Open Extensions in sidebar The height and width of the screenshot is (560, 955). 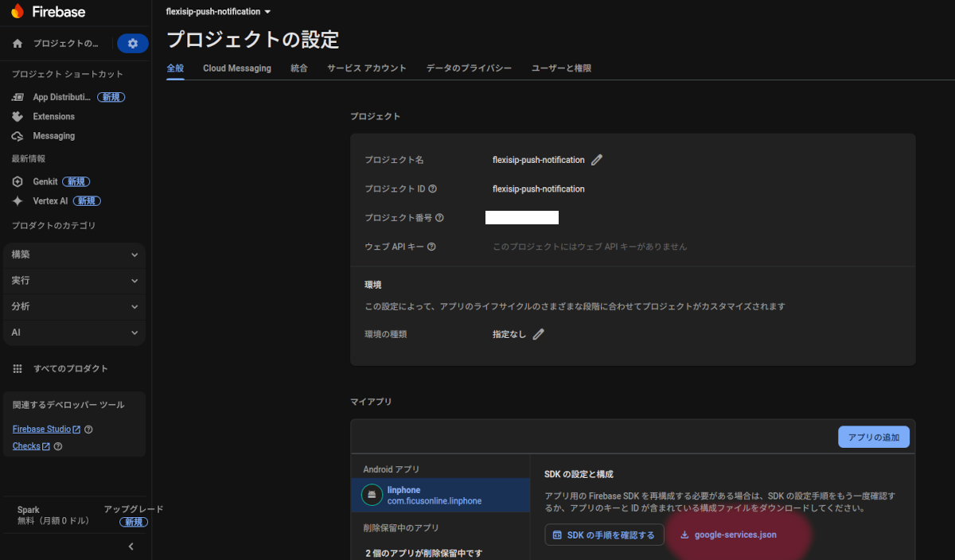click(53, 116)
